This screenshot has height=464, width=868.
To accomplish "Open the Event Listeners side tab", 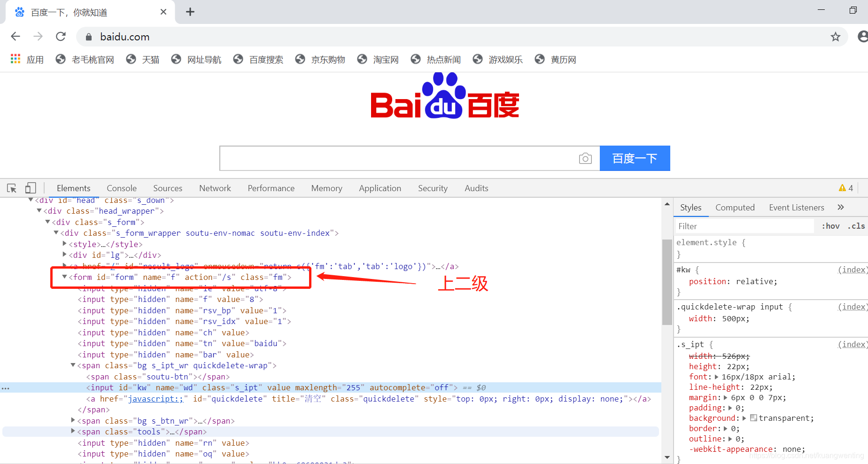I will (x=797, y=208).
